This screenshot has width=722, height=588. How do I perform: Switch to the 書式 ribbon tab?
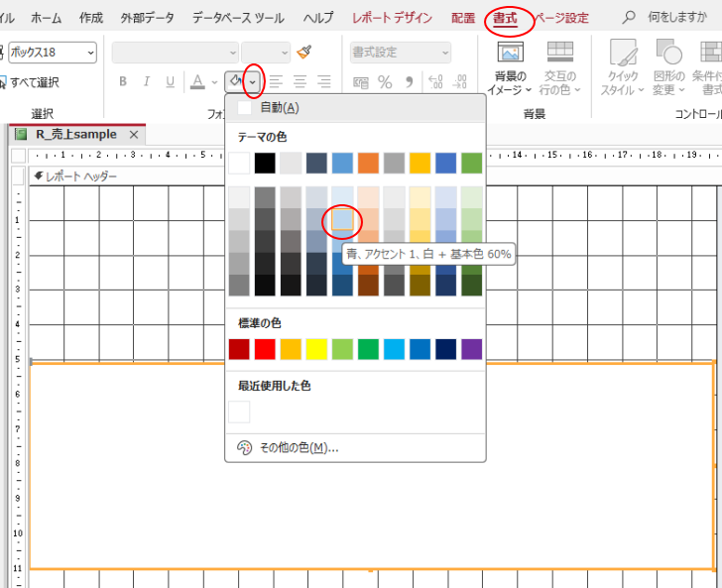505,18
